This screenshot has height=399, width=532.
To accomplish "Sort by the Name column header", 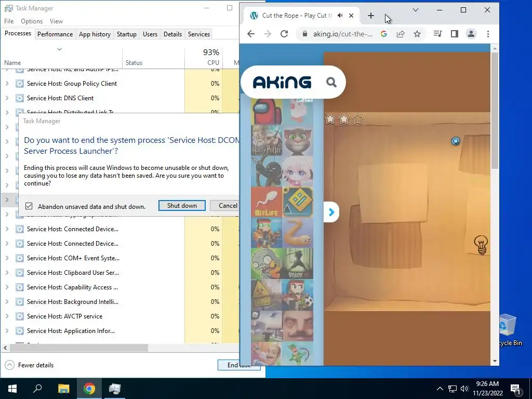I will tap(61, 58).
